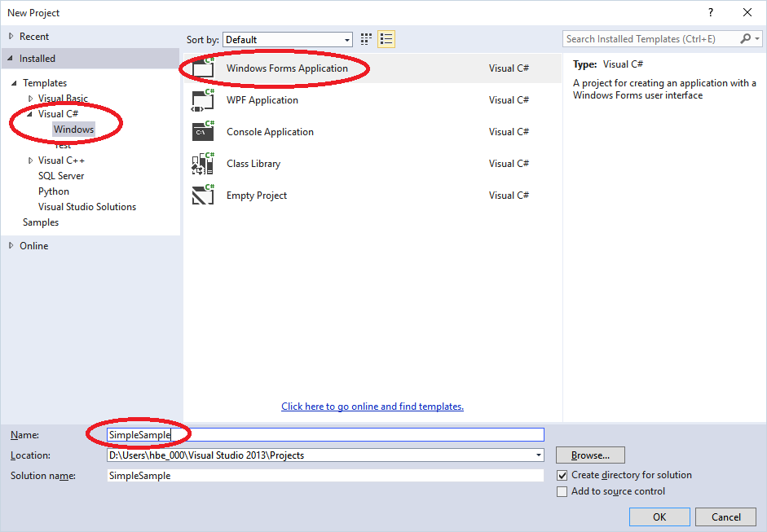This screenshot has width=767, height=532.
Task: Click the Solution name field
Action: coord(325,475)
